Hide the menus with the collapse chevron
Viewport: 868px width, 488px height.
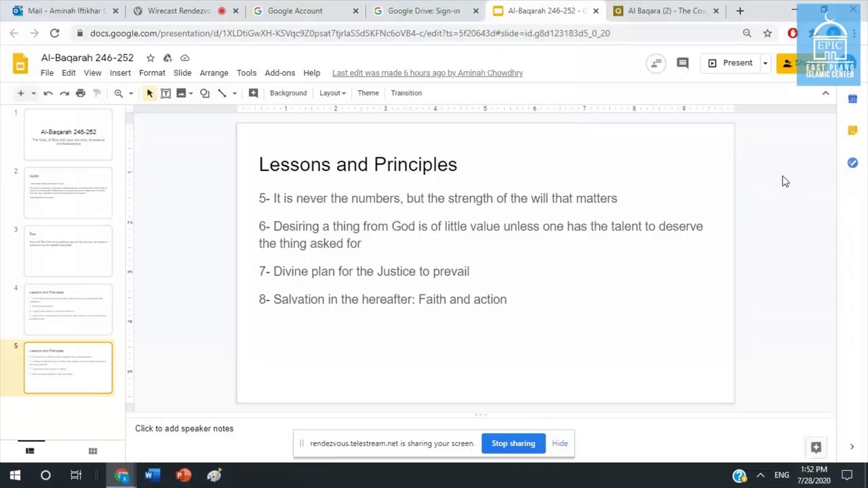[825, 93]
